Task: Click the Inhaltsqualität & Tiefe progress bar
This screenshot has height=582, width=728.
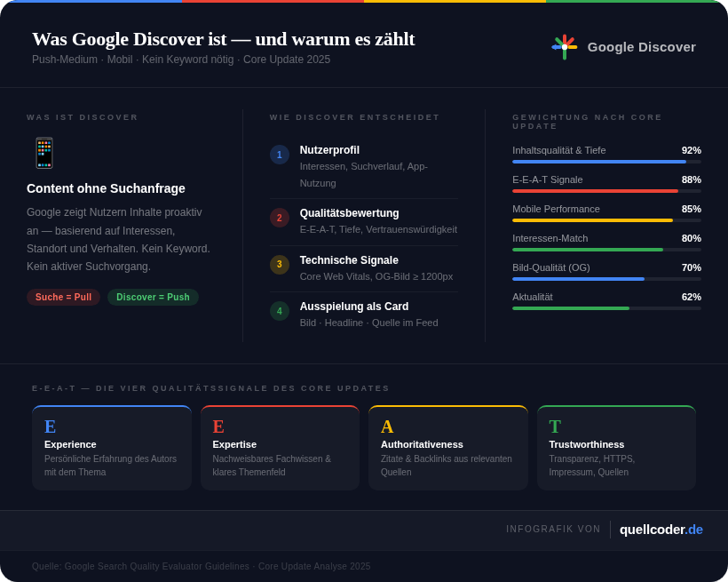Action: coord(606,162)
